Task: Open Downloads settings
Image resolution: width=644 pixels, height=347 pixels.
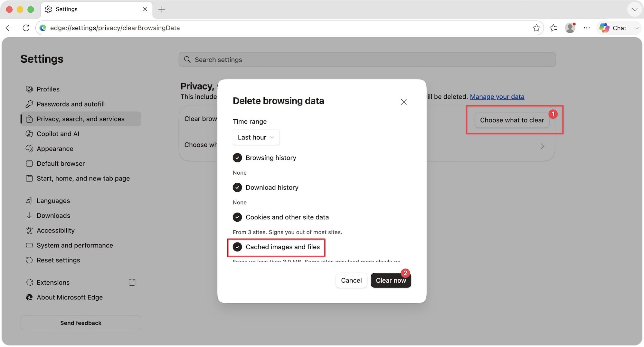Action: click(81, 215)
